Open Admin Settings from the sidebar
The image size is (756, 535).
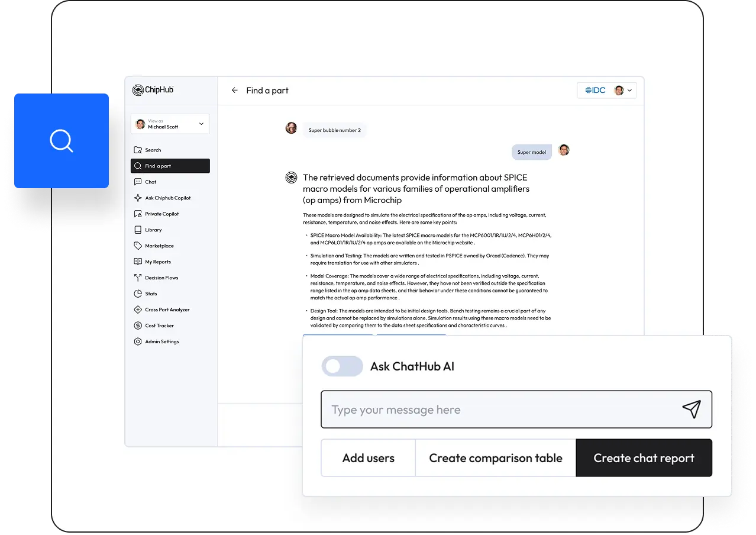pos(161,341)
